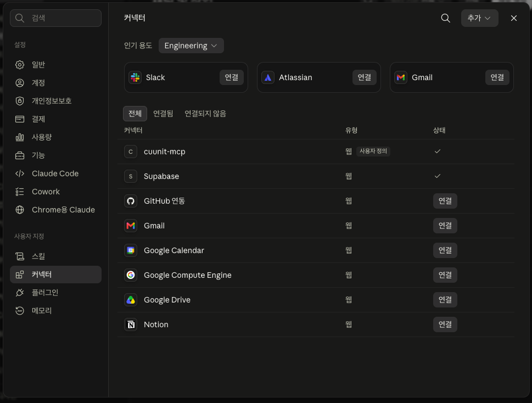Connect Google Drive via 연결 button

[x=445, y=300]
